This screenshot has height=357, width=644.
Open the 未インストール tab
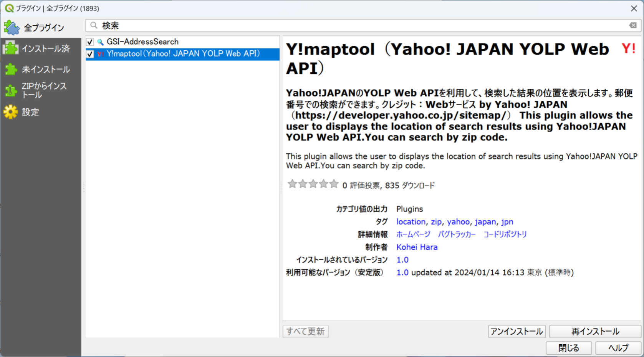(x=41, y=70)
